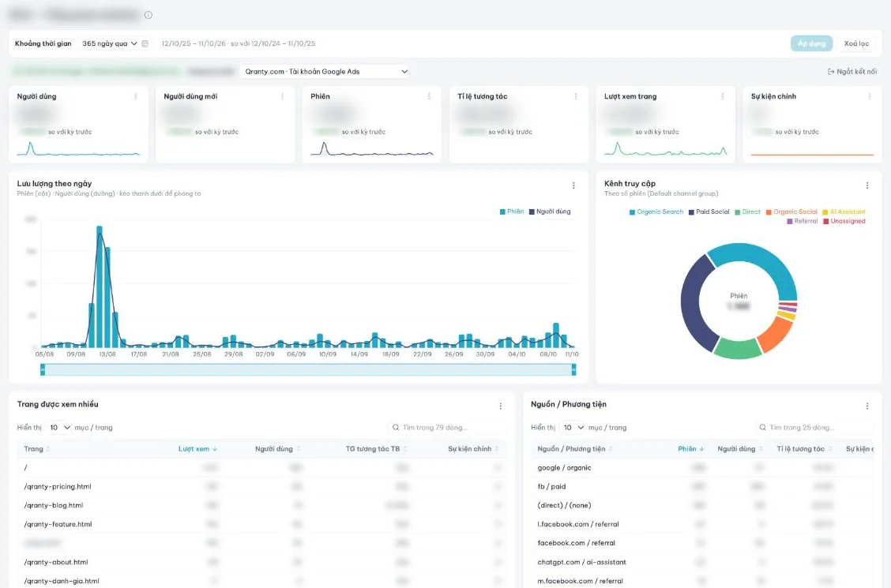Toggle Direct in the channel legend
The image size is (891, 588).
coord(747,212)
